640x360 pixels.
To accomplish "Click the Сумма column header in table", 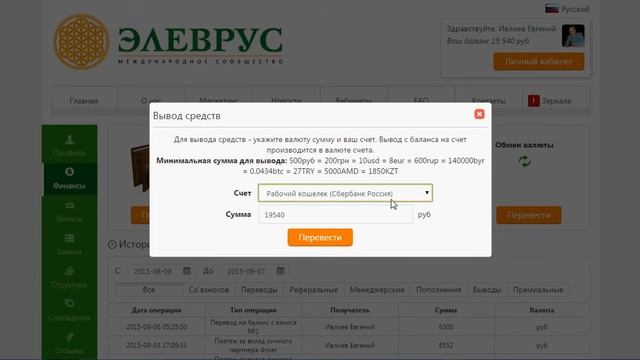I will click(x=446, y=310).
